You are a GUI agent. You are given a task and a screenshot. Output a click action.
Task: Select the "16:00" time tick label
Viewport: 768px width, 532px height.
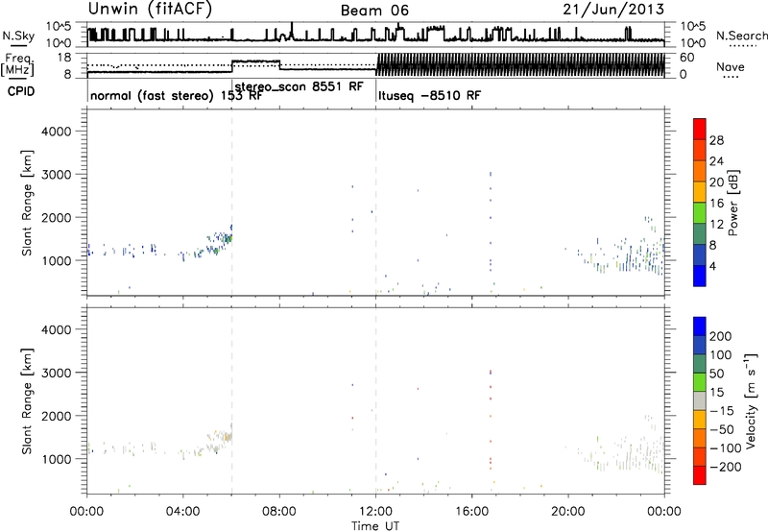click(471, 512)
